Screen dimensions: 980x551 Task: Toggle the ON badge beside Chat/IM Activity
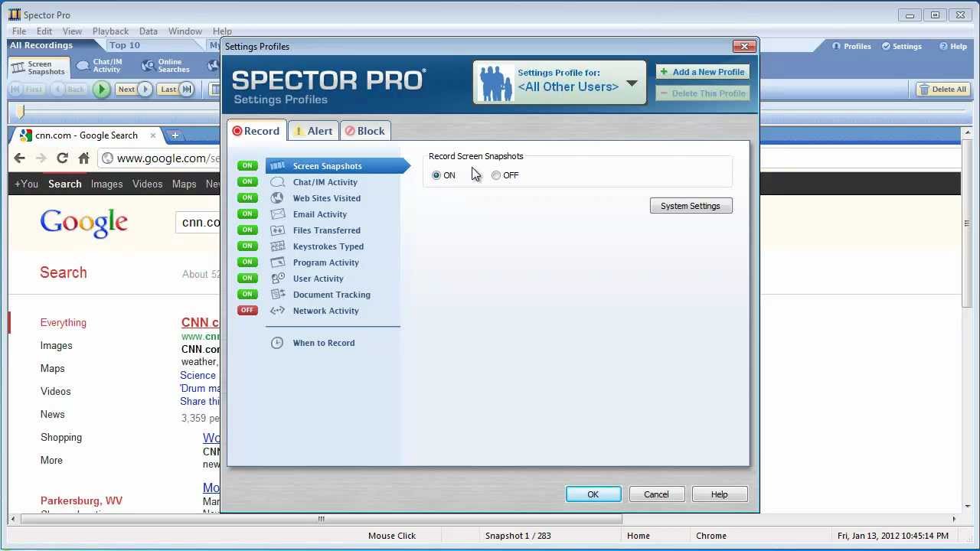[247, 181]
